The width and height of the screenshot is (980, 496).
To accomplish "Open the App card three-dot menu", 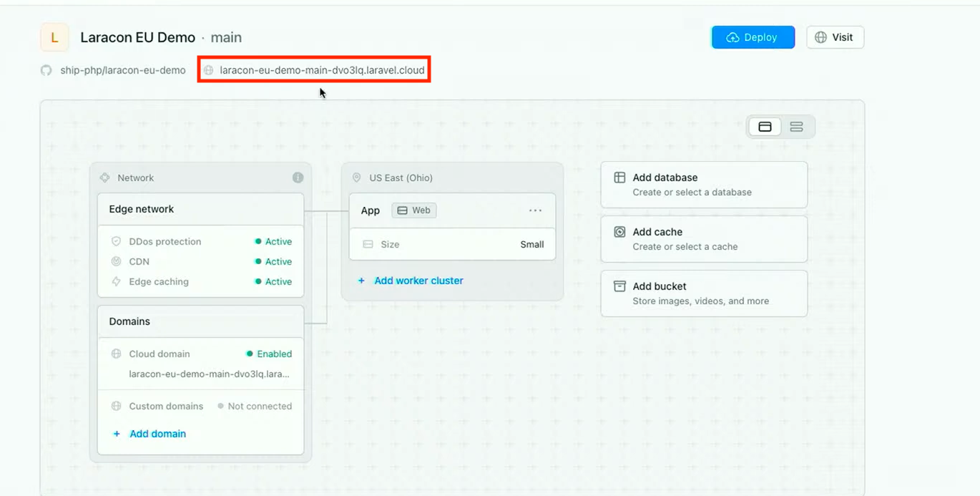I will click(535, 210).
